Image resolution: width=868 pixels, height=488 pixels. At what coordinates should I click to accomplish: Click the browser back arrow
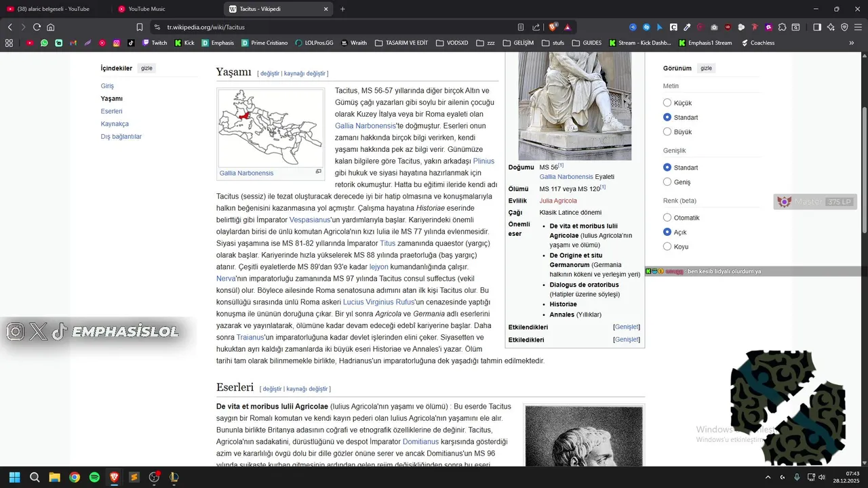(10, 27)
